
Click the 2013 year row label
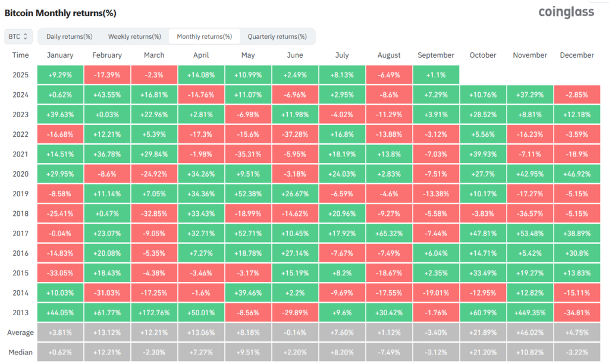20,312
